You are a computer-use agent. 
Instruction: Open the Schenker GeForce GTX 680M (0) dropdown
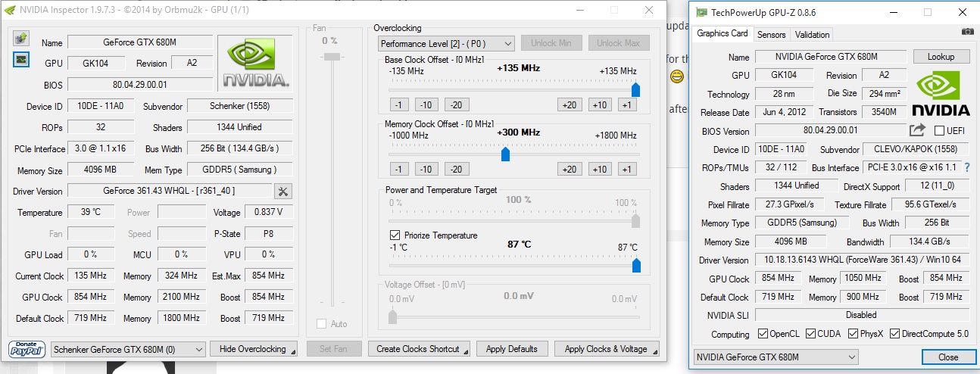(x=128, y=349)
